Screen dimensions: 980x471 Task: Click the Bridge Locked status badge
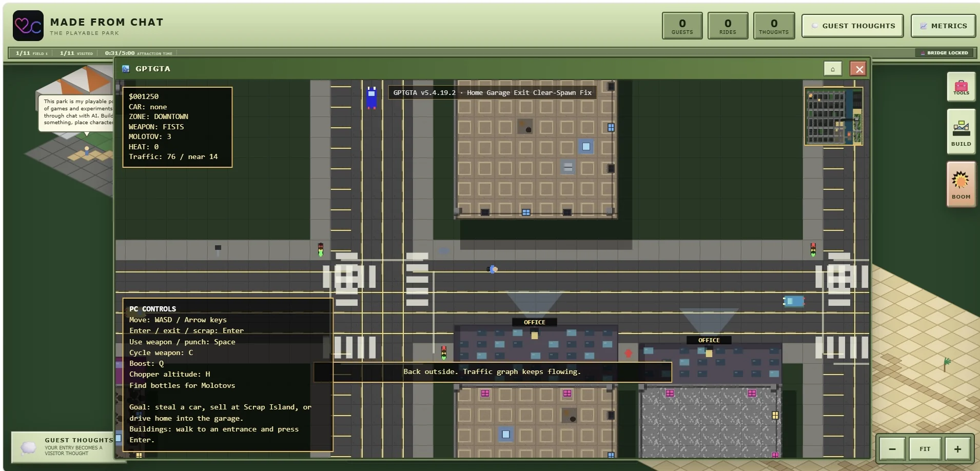point(944,53)
